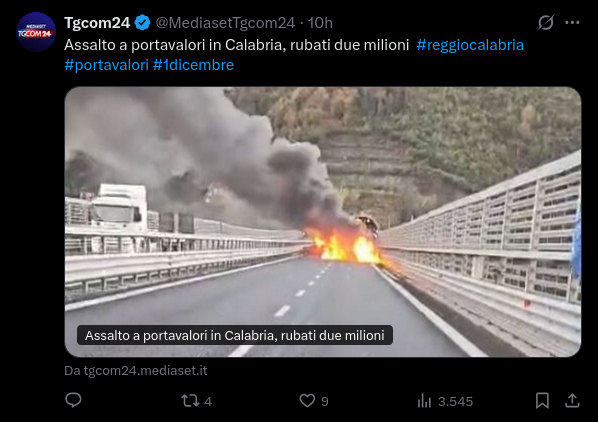The width and height of the screenshot is (598, 422).
Task: Click the blue verified badge next to Tgcom24
Action: [x=143, y=23]
